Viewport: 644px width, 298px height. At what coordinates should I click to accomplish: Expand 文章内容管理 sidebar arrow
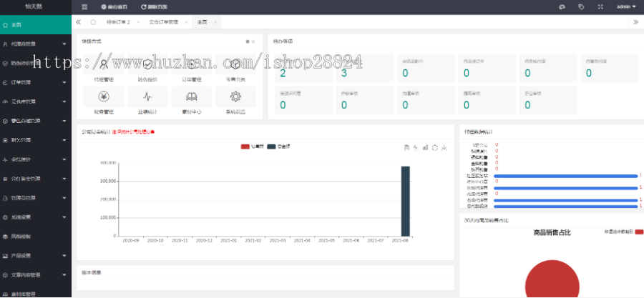point(64,275)
